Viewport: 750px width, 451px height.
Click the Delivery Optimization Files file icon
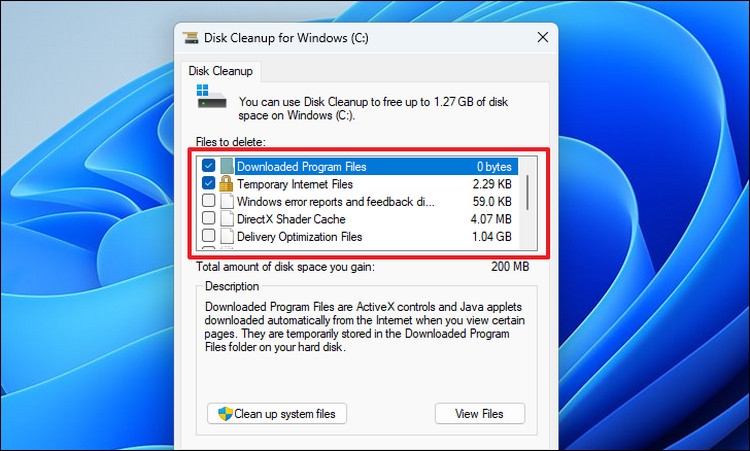tap(227, 236)
